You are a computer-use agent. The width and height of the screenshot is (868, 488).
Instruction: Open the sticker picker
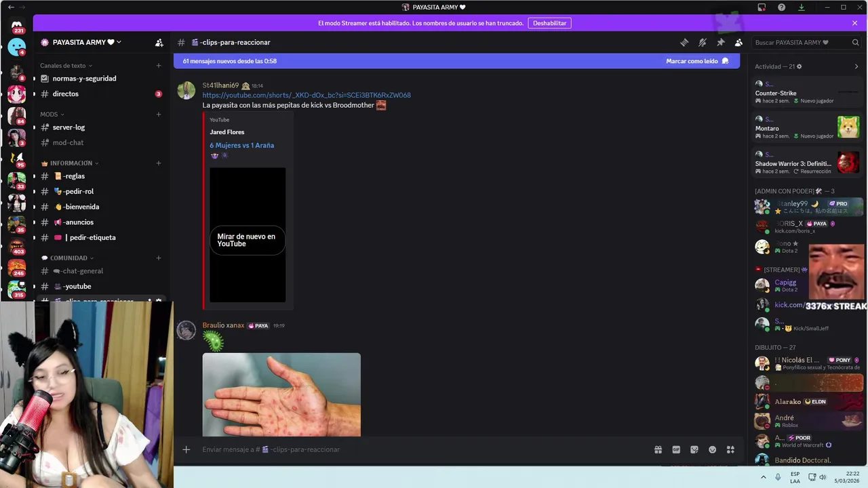694,449
